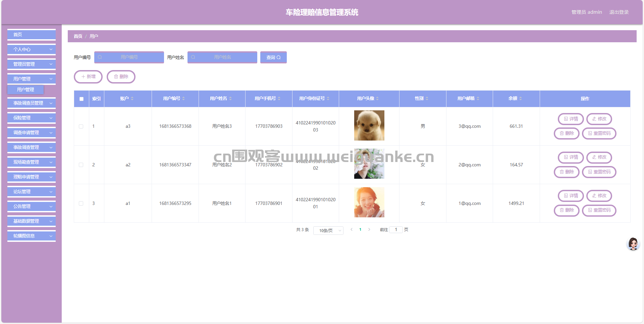Focus the 用户姓名 search field
Image resolution: width=644 pixels, height=324 pixels.
click(222, 57)
